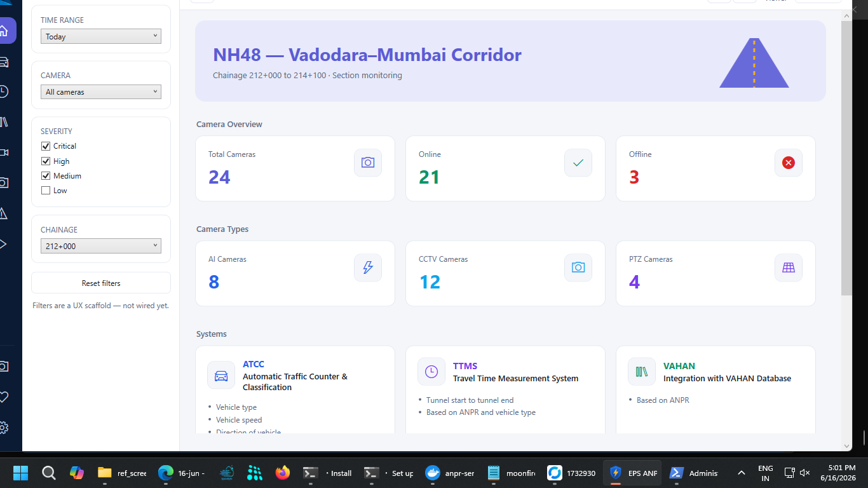
Task: Click the red X icon on Offline card
Action: [x=789, y=163]
